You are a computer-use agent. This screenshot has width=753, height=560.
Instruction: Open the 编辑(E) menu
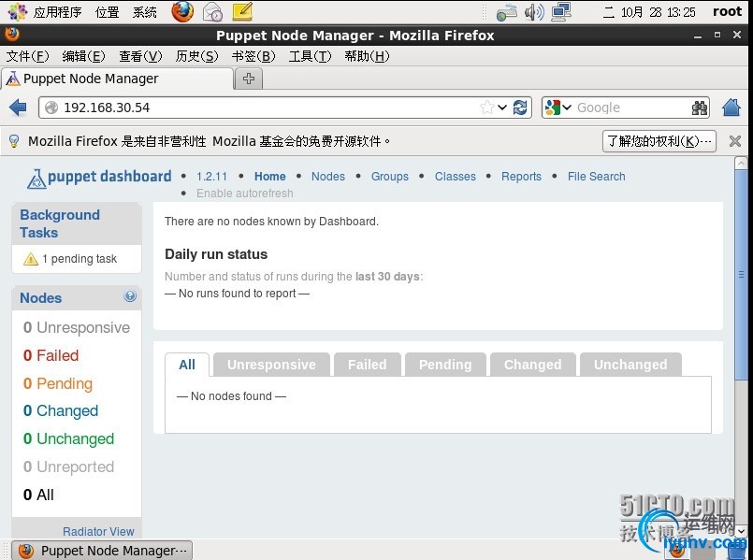(83, 56)
